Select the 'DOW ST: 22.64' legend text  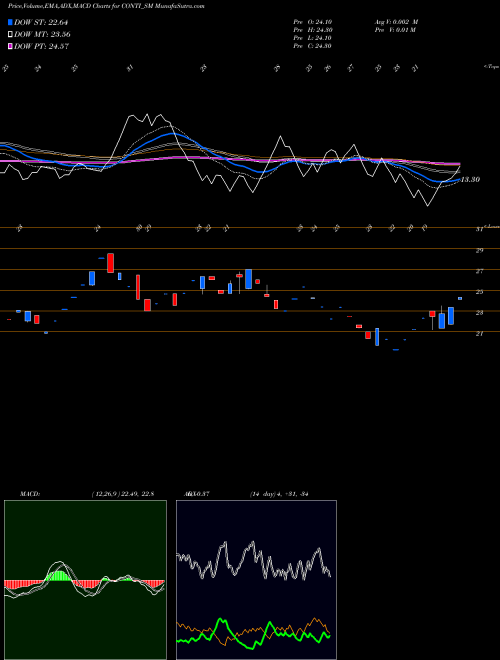pos(41,22)
